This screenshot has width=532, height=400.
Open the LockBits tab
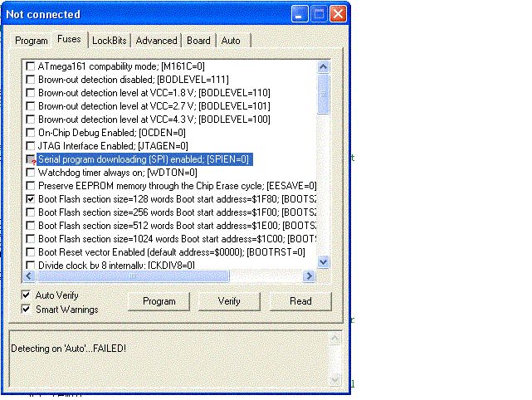click(x=110, y=41)
